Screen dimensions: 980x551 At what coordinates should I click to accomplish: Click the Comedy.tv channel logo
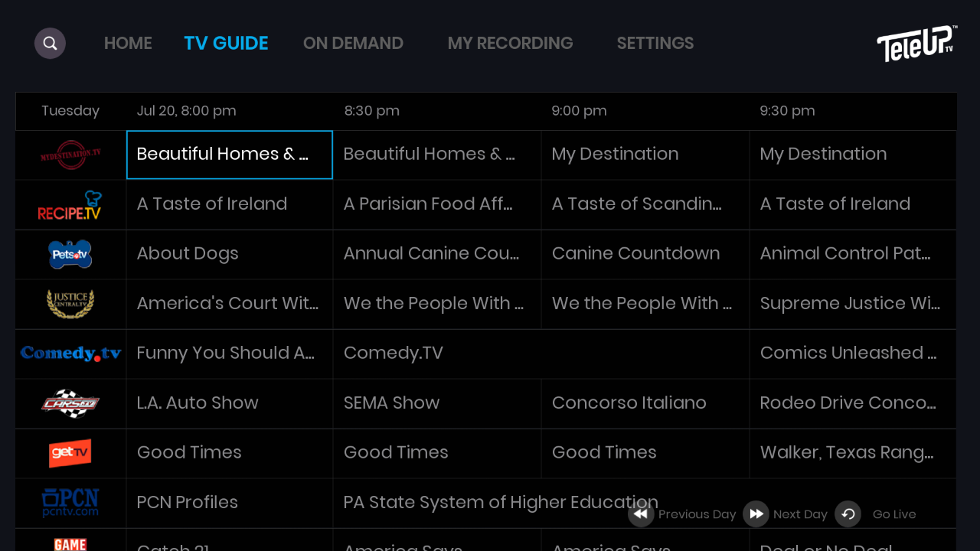coord(70,353)
